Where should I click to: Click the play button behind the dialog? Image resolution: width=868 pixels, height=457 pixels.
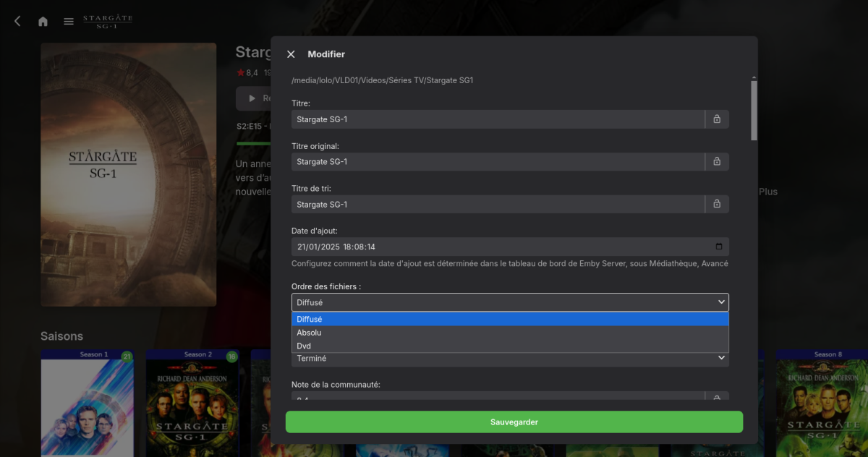(x=253, y=98)
